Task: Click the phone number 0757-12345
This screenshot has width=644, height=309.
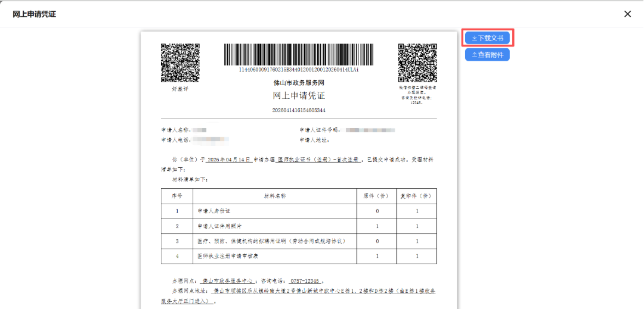Action: pyautogui.click(x=304, y=282)
